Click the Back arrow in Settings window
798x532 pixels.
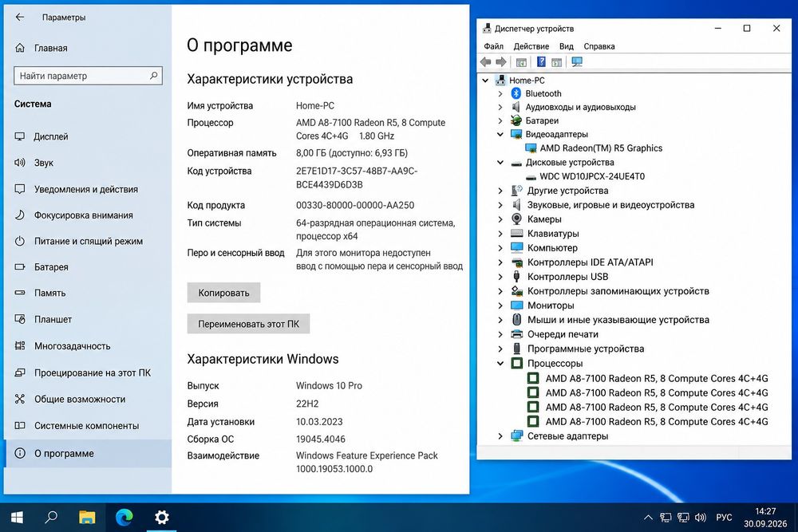click(x=20, y=18)
